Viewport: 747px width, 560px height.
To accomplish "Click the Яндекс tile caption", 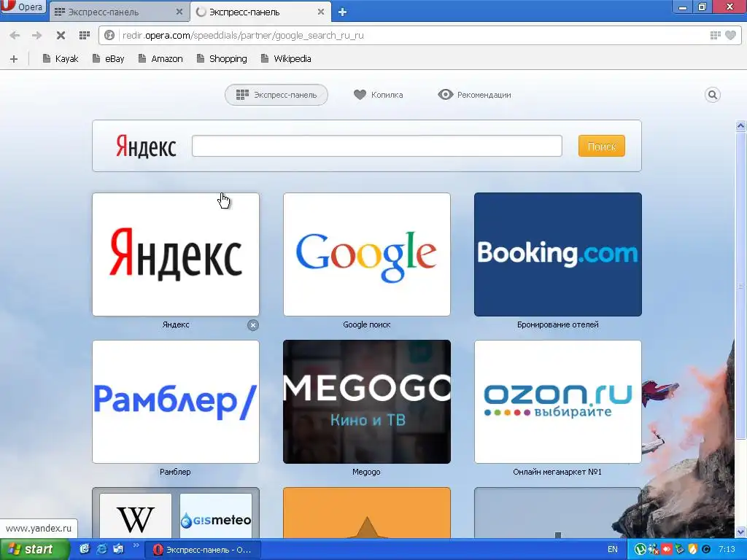I will click(x=176, y=324).
